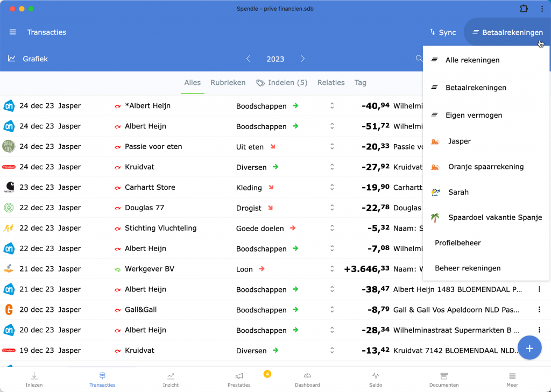Viewport: 551px width, 392px height.
Task: Go to next year after 2023
Action: coord(303,59)
